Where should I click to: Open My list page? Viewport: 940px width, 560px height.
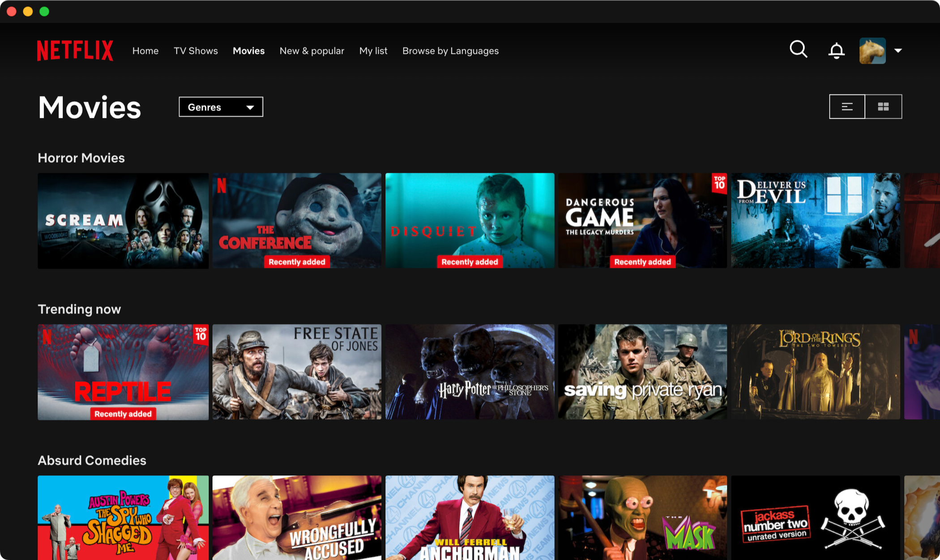click(373, 51)
